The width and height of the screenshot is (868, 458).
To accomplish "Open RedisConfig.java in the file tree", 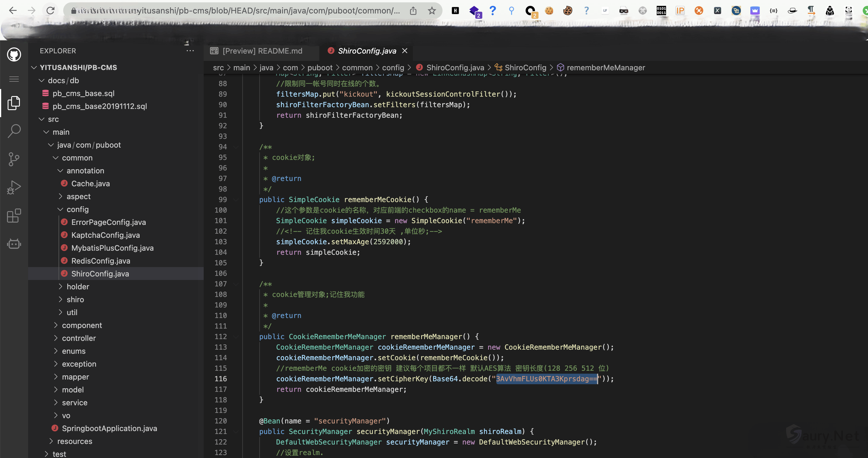I will pos(100,261).
